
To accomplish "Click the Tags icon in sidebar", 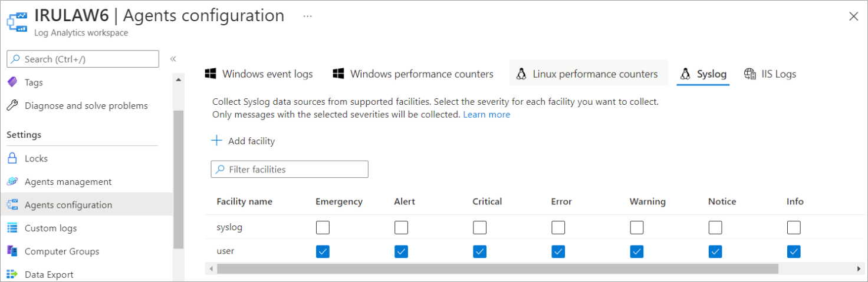I will (12, 82).
